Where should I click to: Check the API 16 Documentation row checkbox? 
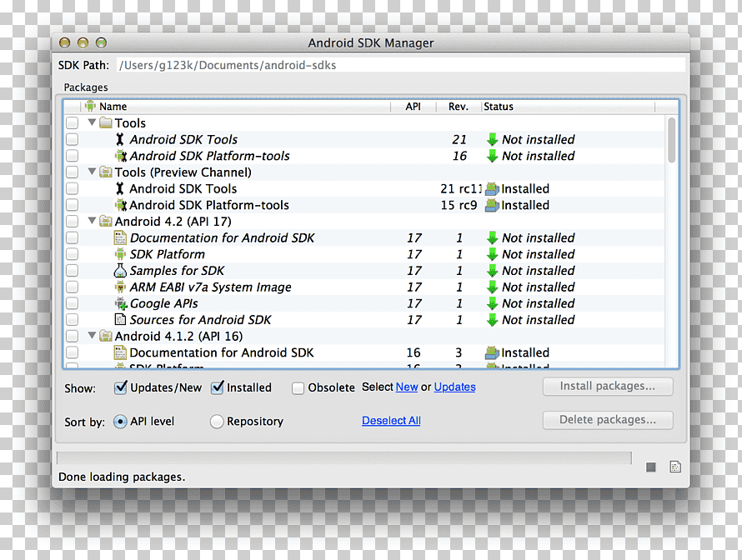[x=72, y=352]
